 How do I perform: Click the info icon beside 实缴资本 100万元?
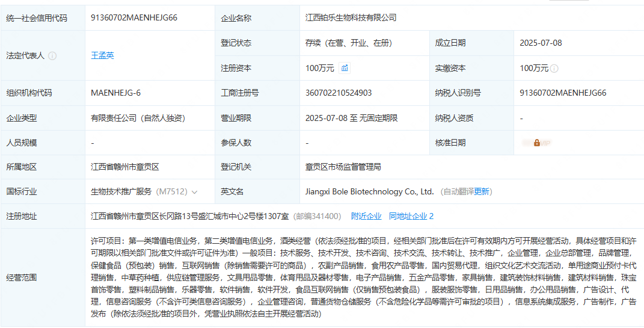click(554, 69)
